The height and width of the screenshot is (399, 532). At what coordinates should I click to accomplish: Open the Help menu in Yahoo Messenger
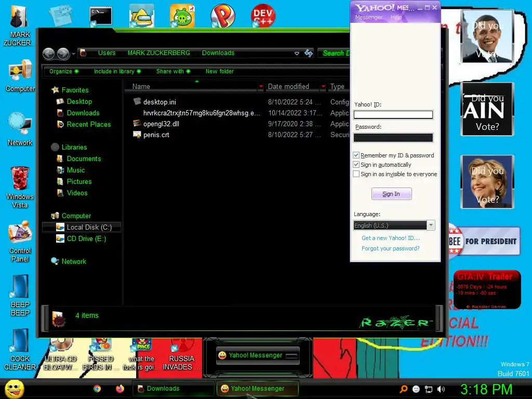pos(396,17)
